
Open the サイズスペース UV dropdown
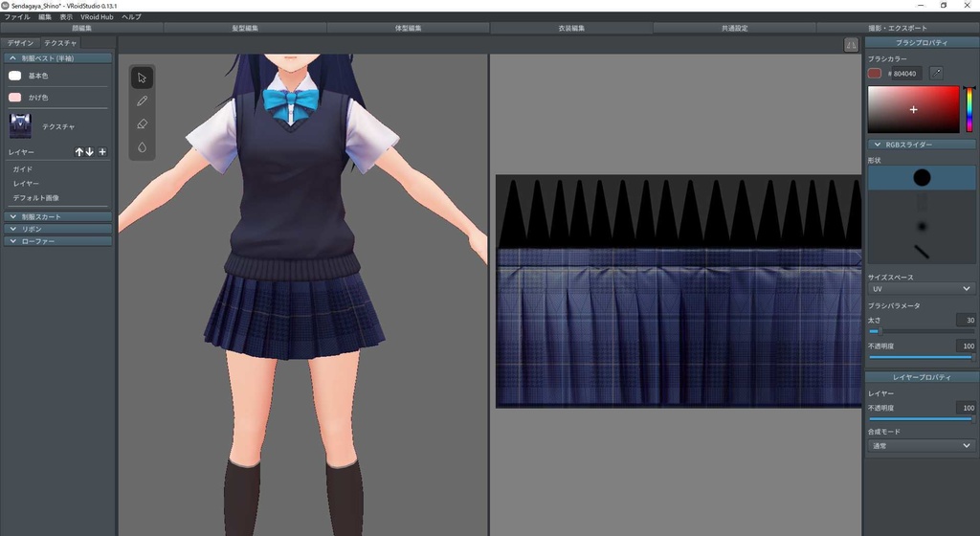(922, 289)
